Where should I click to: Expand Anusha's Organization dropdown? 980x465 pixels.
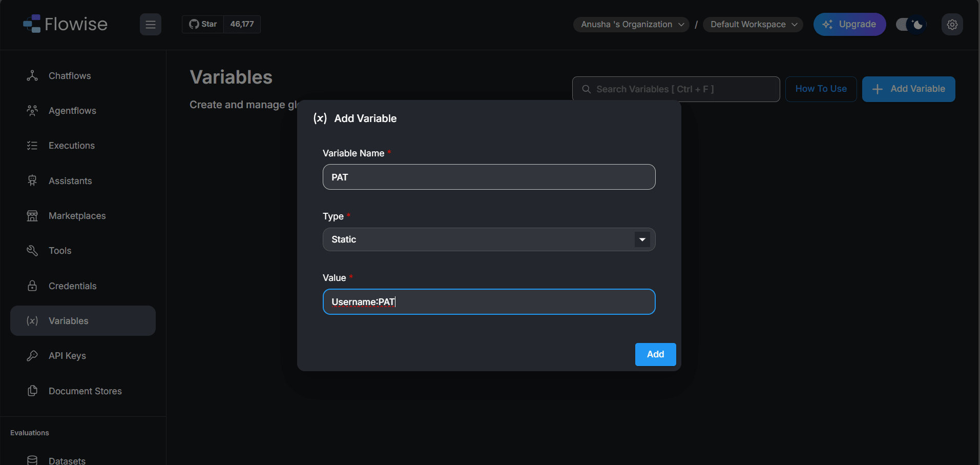631,25
